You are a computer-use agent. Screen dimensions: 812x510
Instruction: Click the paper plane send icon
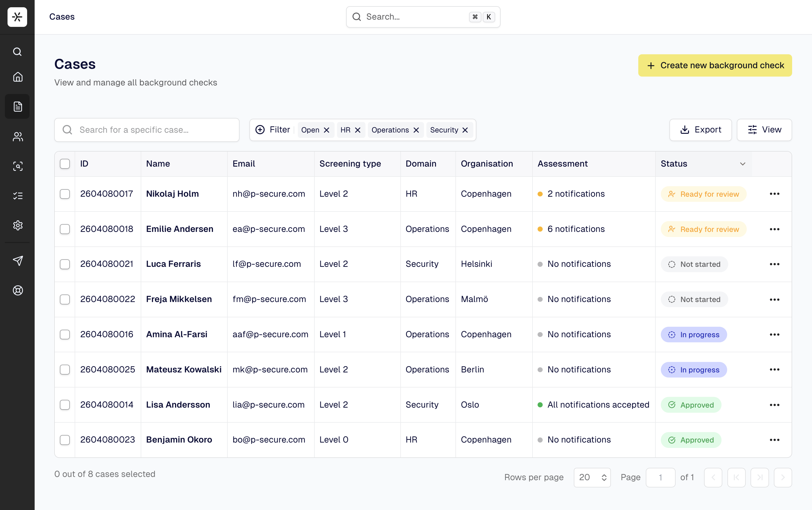pos(17,260)
